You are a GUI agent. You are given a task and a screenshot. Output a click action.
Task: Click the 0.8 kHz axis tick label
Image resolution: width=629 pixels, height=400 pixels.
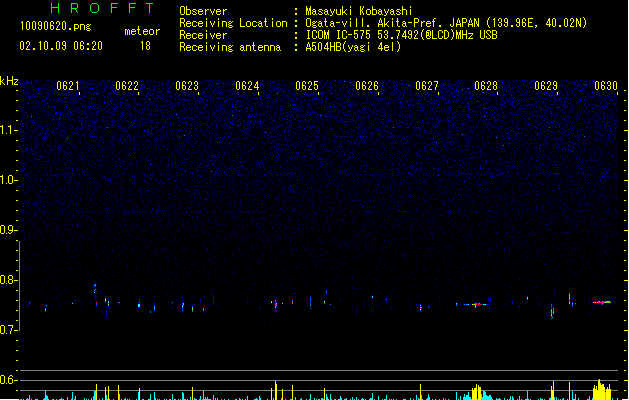pos(9,280)
